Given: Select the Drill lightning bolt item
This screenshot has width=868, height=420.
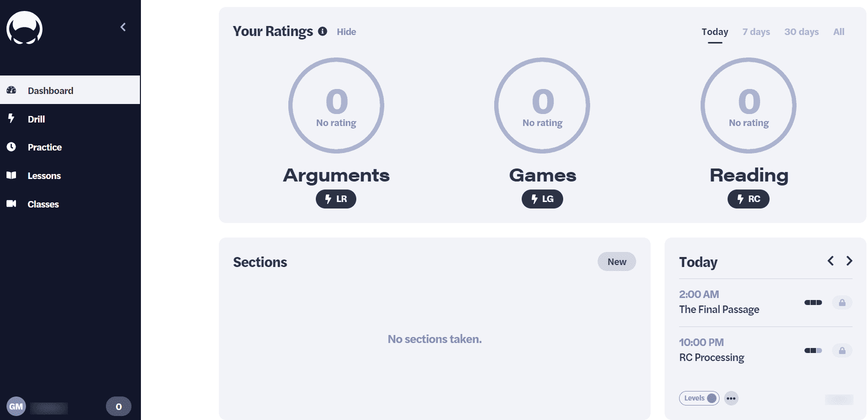Looking at the screenshot, I should (11, 118).
